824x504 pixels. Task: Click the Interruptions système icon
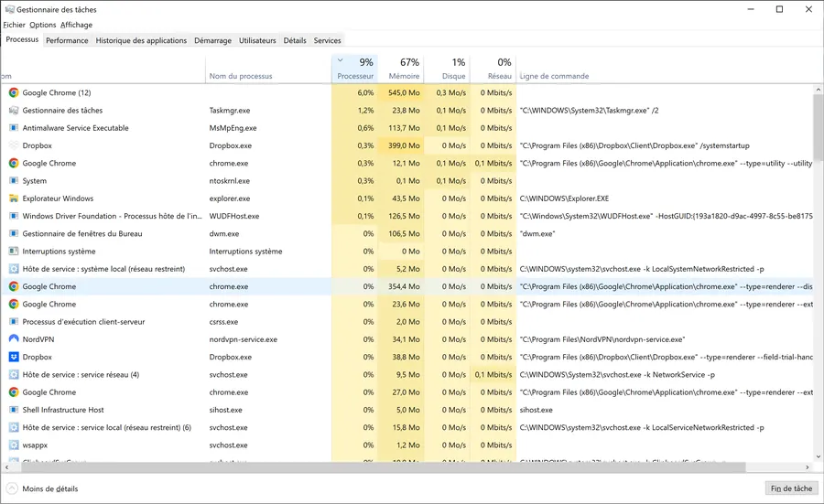(x=14, y=252)
